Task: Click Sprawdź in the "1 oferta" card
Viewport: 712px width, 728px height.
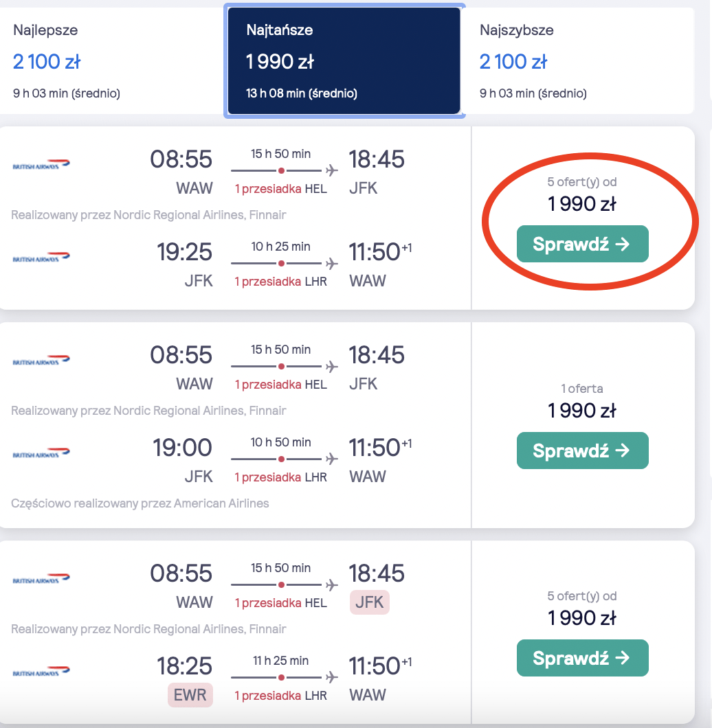Action: 582,451
